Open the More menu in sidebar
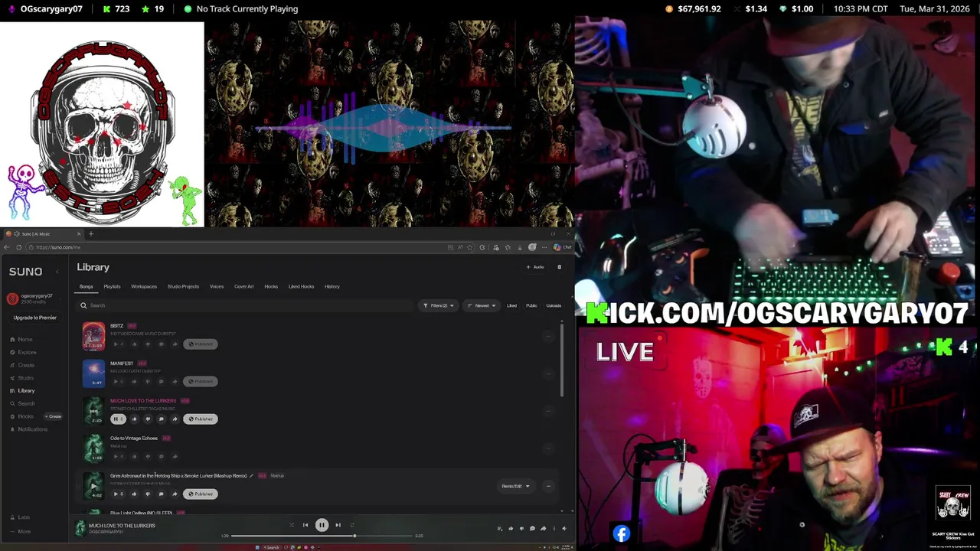Screen dimensions: 980x551 21,531
